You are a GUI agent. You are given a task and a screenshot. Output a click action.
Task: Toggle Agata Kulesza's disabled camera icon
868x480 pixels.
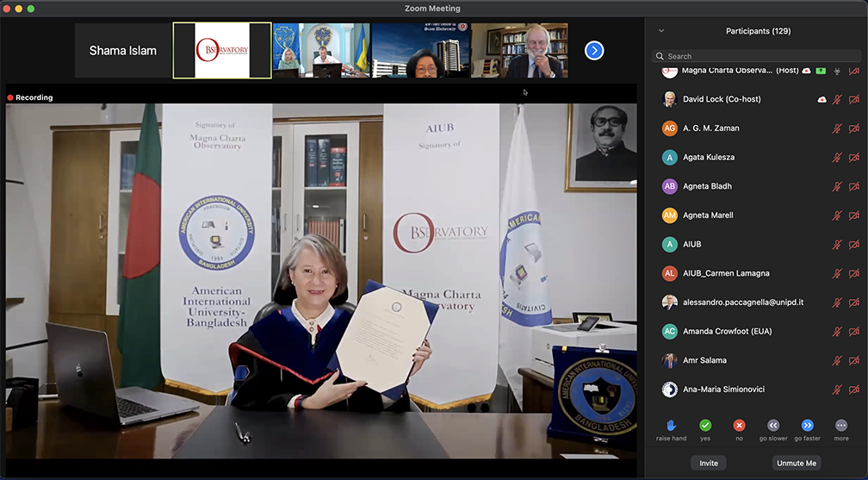point(853,158)
